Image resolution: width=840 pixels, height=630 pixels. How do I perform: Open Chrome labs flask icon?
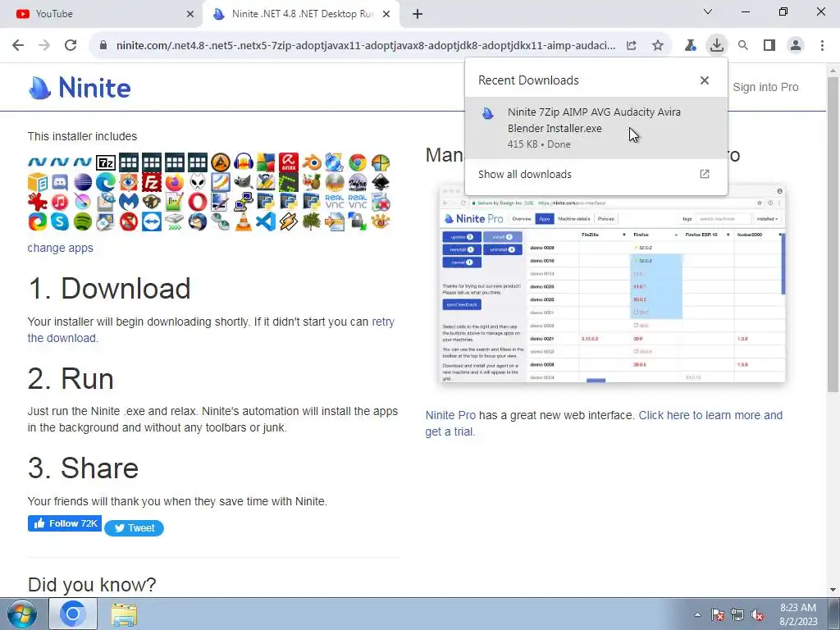click(x=691, y=46)
